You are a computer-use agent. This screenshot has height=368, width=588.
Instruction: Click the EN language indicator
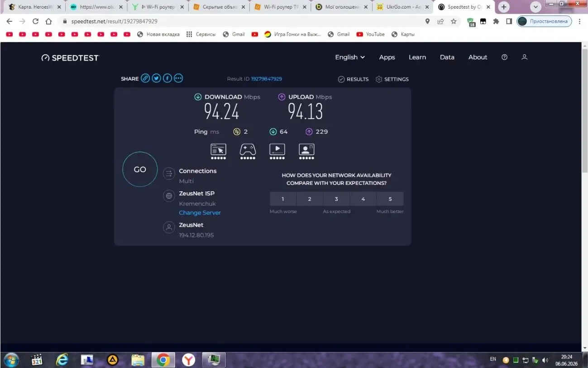click(x=493, y=359)
